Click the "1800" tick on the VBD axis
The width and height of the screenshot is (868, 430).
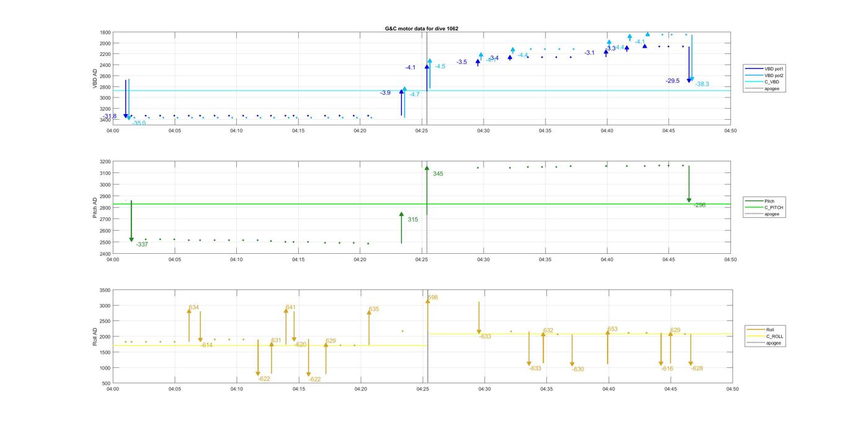tap(105, 32)
